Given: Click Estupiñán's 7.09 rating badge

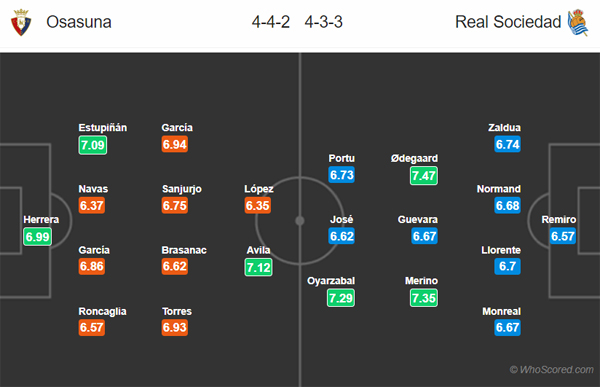Looking at the screenshot, I should pyautogui.click(x=93, y=145).
